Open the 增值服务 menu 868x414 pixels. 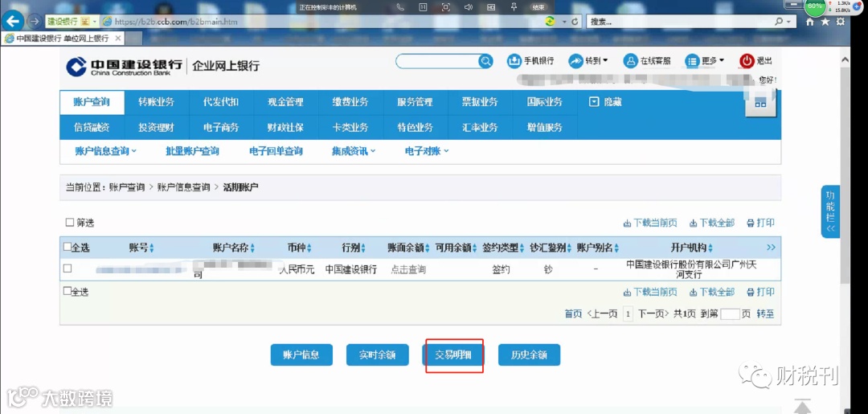coord(545,128)
